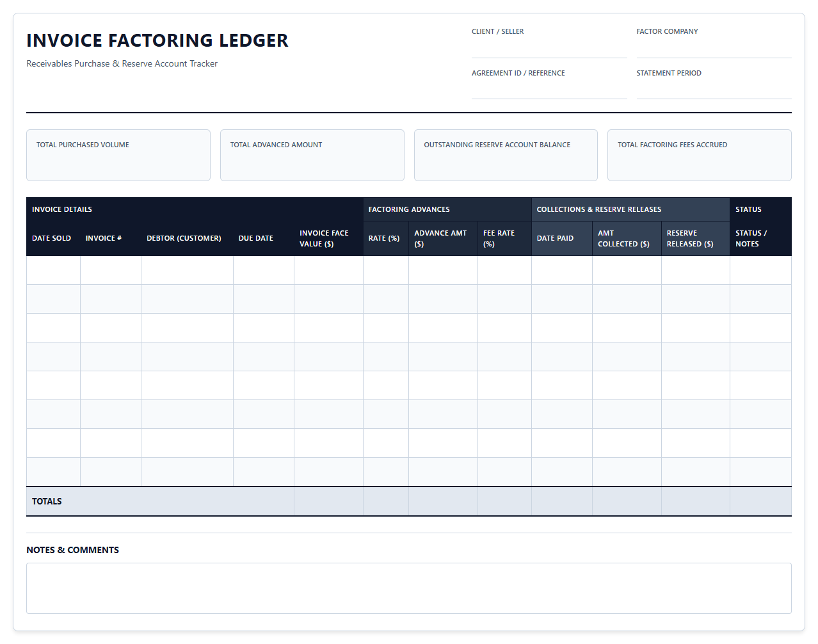Click the Rate (%) column header

click(x=385, y=238)
